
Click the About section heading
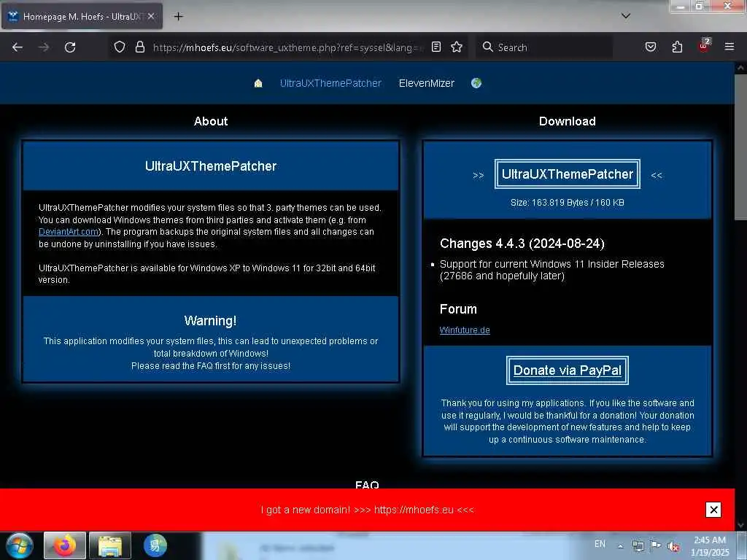(x=211, y=121)
